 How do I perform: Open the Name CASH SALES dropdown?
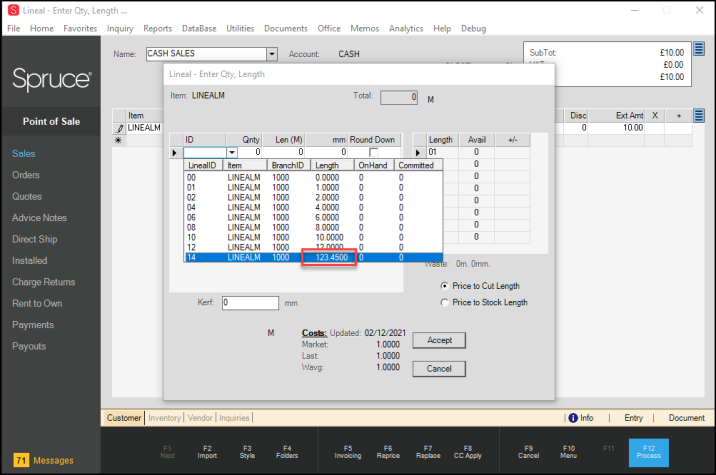click(272, 54)
